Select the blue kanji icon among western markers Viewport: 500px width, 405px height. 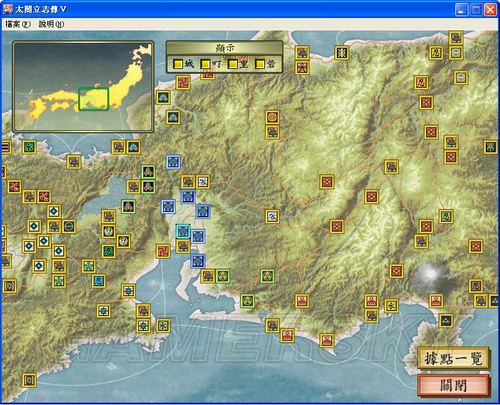[99, 281]
